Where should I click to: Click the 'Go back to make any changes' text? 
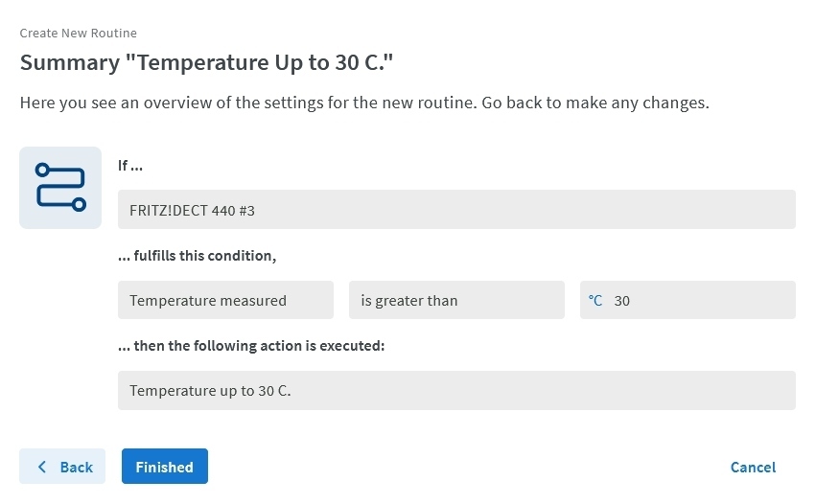(x=595, y=103)
